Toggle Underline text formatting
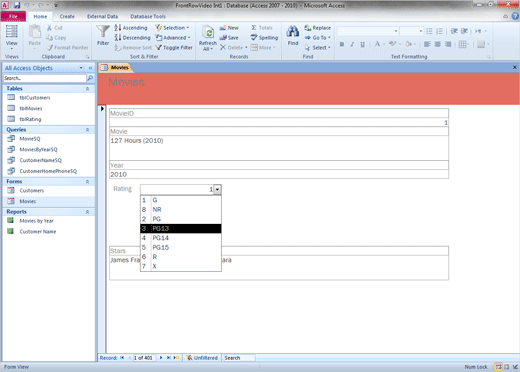This screenshot has width=520, height=372. [362, 44]
